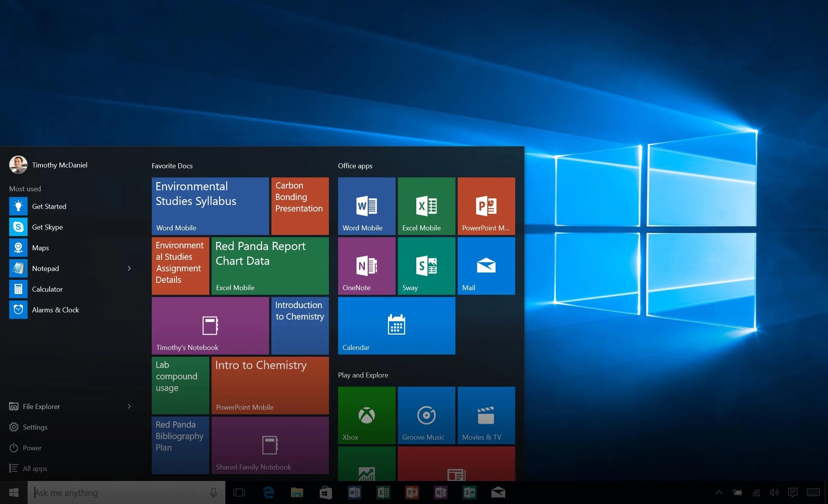Show hidden system tray icons
The image size is (828, 504).
click(x=719, y=493)
